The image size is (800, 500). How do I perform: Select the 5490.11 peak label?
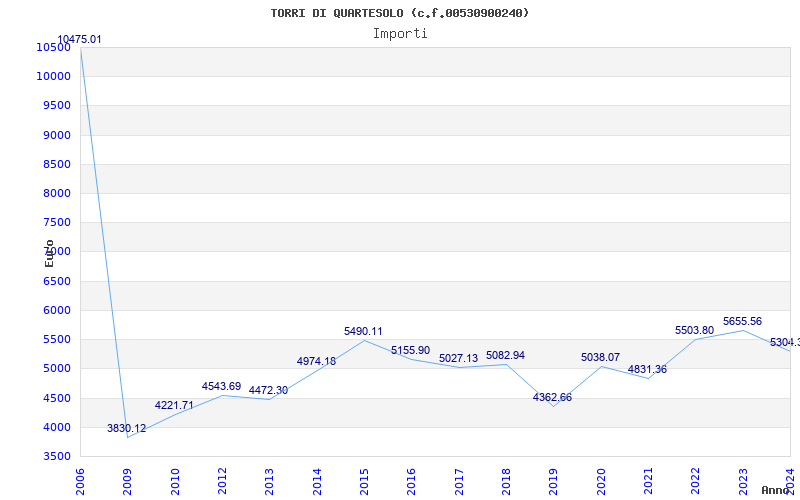[x=363, y=332]
